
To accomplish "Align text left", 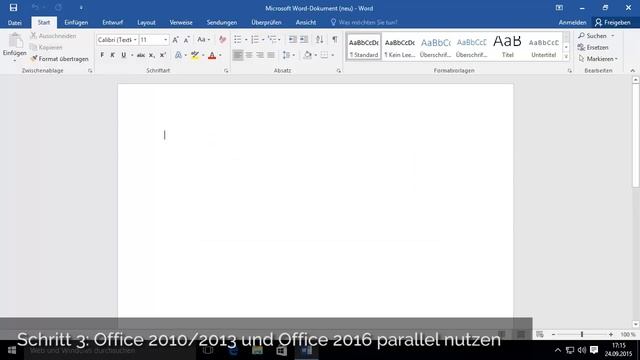I will pyautogui.click(x=238, y=55).
